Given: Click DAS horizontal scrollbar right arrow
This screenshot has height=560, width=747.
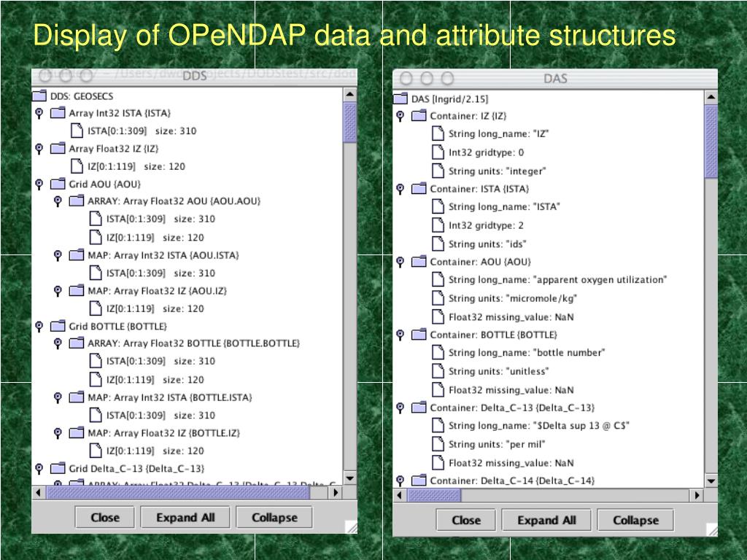Looking at the screenshot, I should point(697,495).
